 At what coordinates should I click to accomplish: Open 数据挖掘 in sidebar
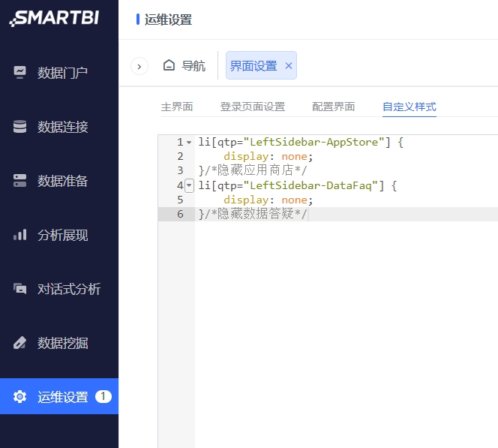[59, 343]
